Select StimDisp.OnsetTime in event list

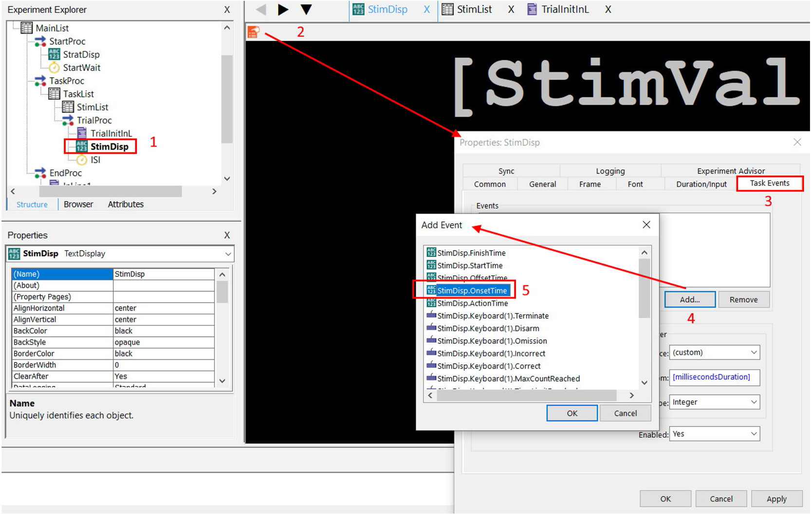point(472,291)
